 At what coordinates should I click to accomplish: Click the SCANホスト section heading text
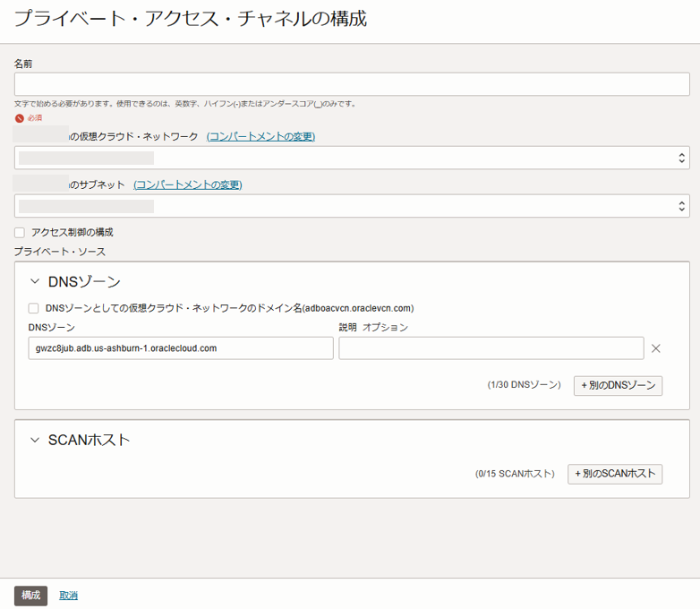(89, 440)
